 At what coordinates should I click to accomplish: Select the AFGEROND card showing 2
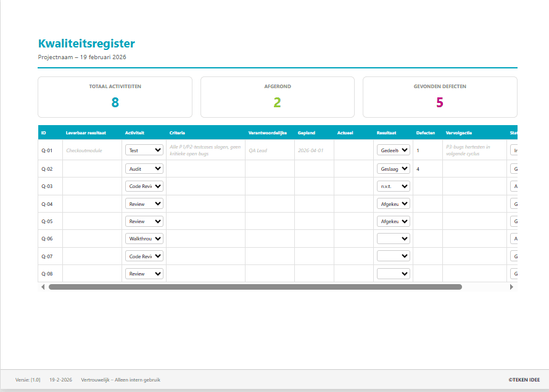(x=277, y=97)
